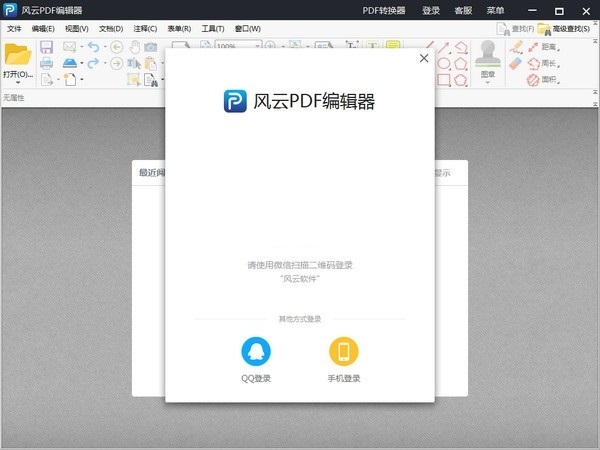Open the 工具(T) menu
This screenshot has width=600, height=450.
tap(213, 29)
